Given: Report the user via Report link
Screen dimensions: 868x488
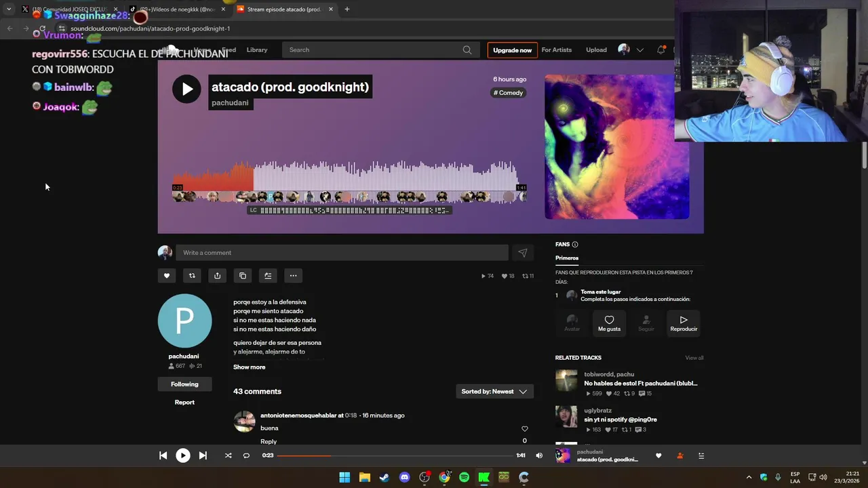Looking at the screenshot, I should [x=184, y=403].
